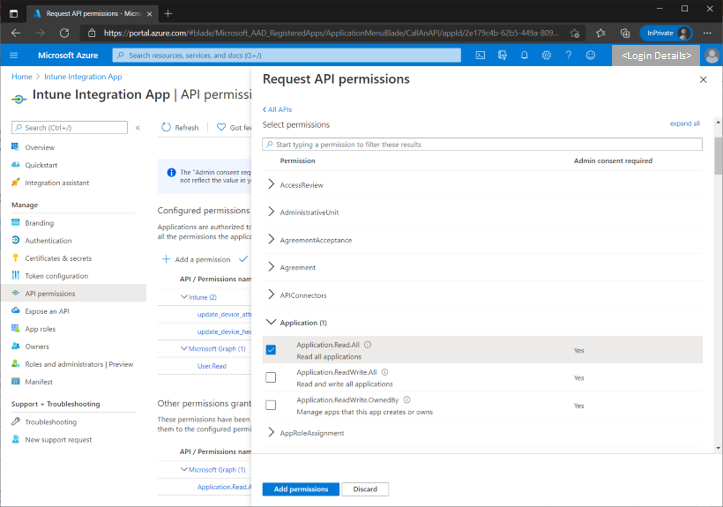The image size is (723, 507).
Task: Collapse Intune (2) in configured permissions
Action: tap(184, 297)
